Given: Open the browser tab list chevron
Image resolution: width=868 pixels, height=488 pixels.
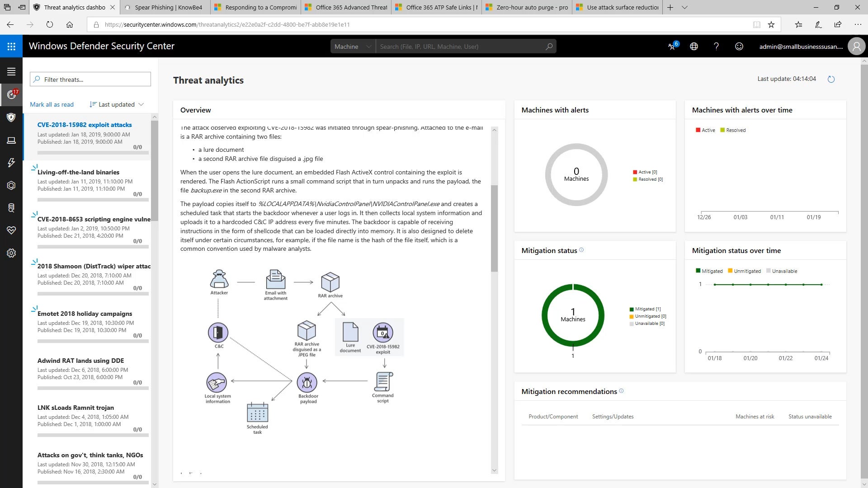Looking at the screenshot, I should tap(684, 7).
